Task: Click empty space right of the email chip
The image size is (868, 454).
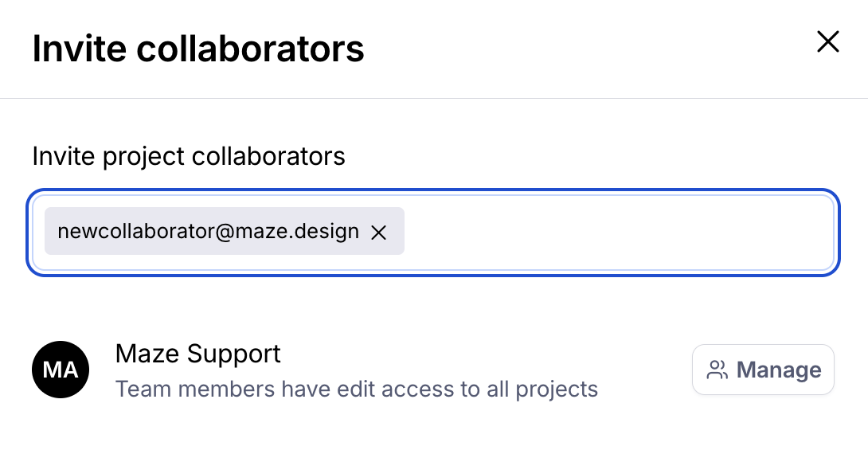Action: 617,232
